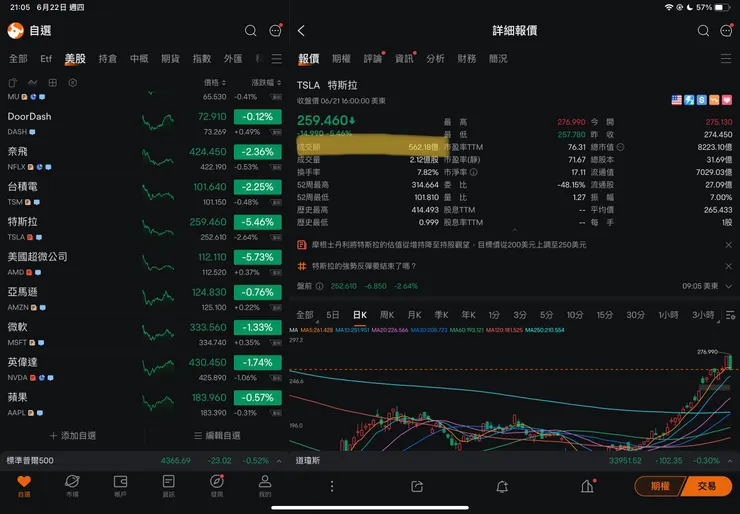Toggle 英偉達 change badge -1.74%
Viewport: 740px width, 514px height.
[x=258, y=362]
